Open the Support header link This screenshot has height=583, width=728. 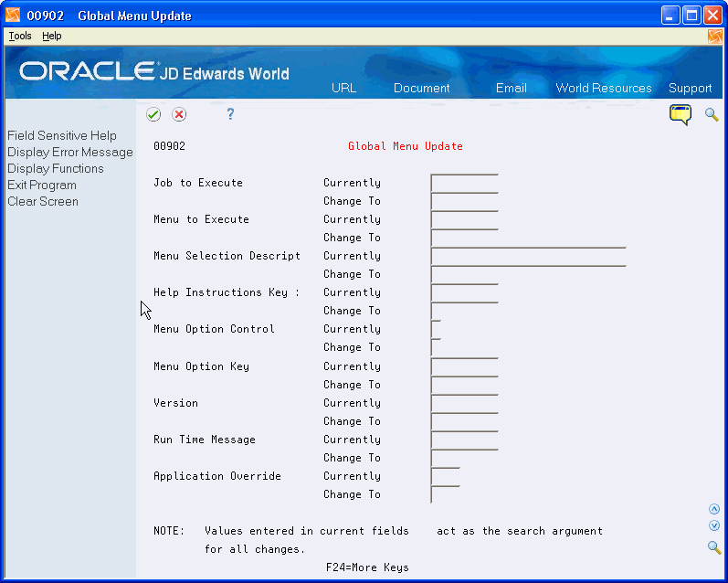(690, 89)
